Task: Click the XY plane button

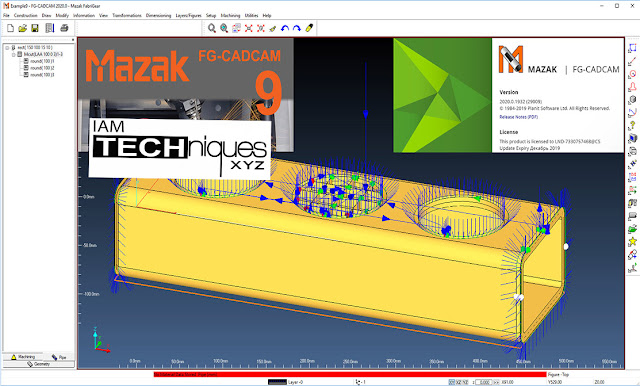Action: 451,382
